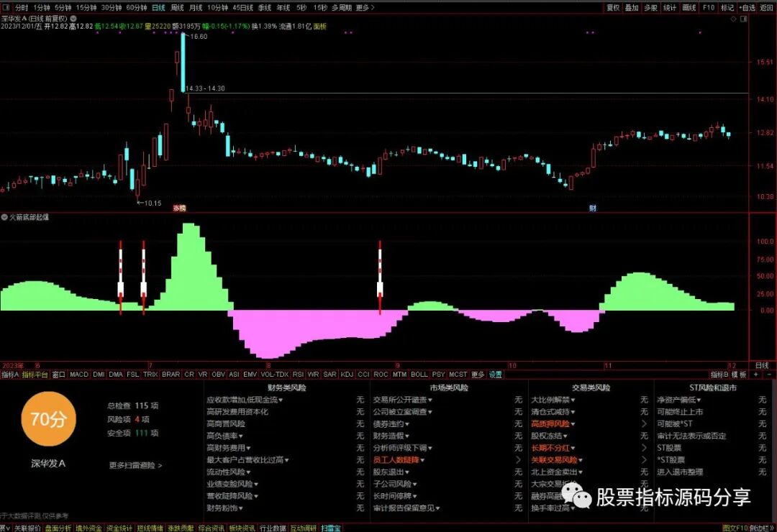Switch indicator to BOLL
Viewport: 777px width, 532px height.
pos(419,375)
